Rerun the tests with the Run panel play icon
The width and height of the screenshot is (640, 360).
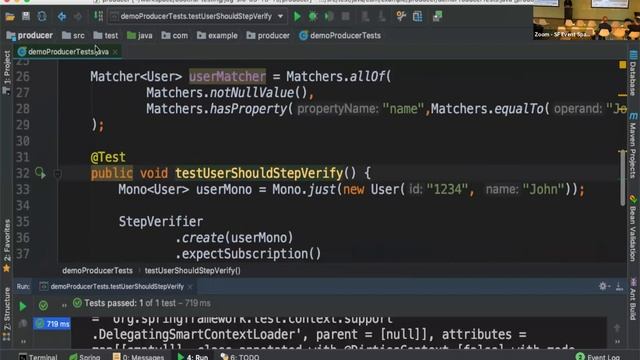click(22, 306)
